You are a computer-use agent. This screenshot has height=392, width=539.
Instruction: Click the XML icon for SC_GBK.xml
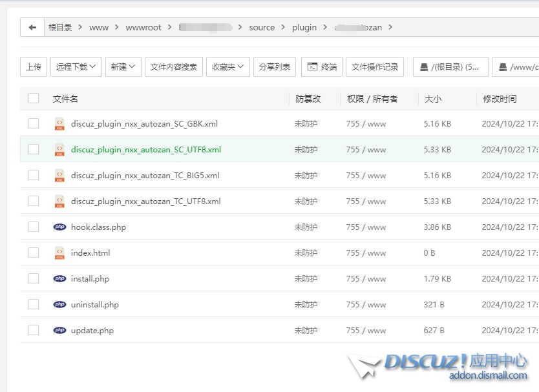coord(59,123)
